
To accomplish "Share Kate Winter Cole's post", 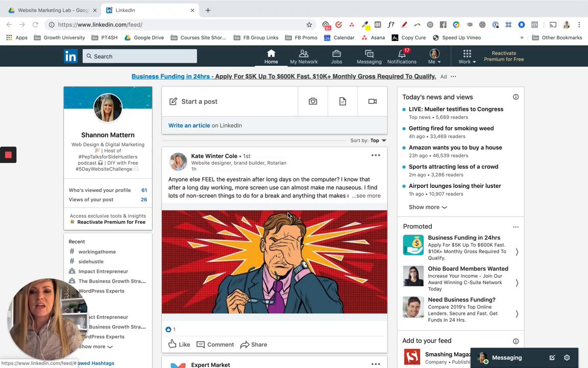I will click(254, 344).
